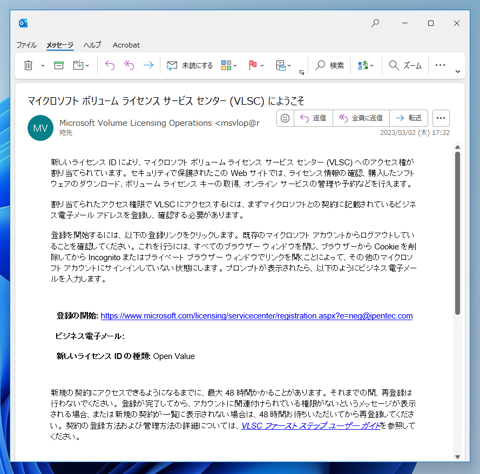
Task: Click the Reply All icon in toolbar
Action: tap(129, 65)
